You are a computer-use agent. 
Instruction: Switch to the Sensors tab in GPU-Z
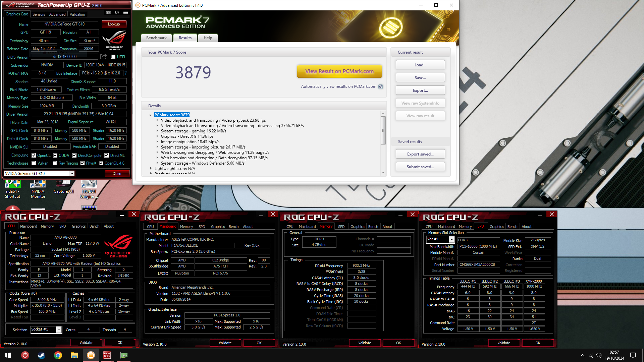39,14
